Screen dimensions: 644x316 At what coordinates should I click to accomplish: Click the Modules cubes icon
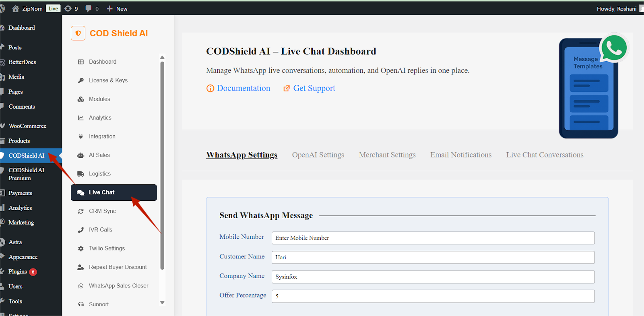coord(81,99)
